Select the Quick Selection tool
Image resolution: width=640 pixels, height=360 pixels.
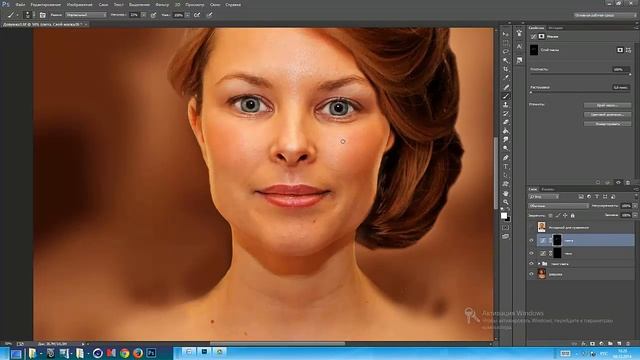click(x=506, y=60)
